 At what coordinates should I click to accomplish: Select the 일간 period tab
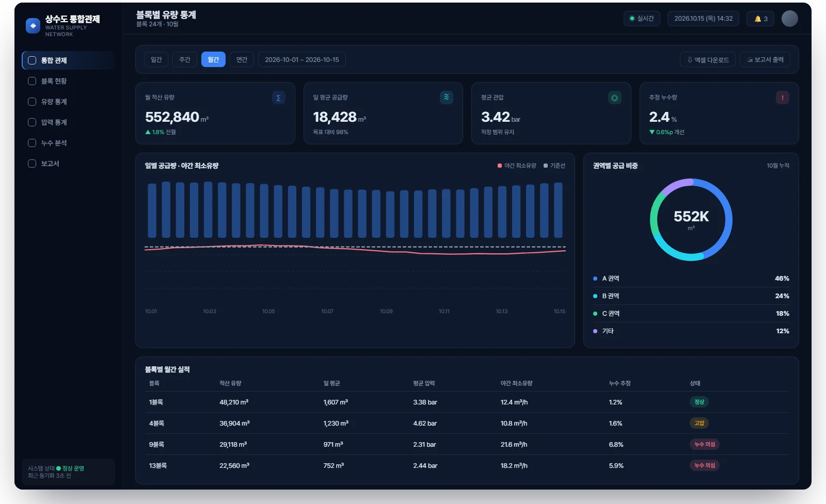(x=156, y=59)
